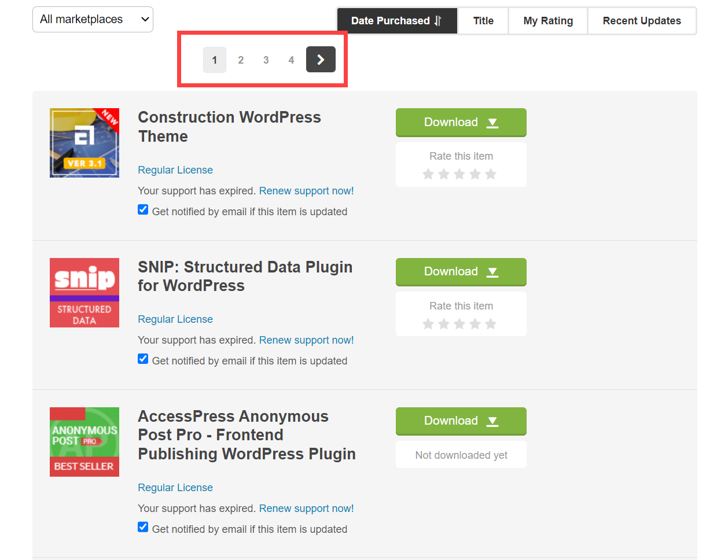The image size is (728, 560).
Task: Renew support now for Construction theme
Action: (306, 191)
